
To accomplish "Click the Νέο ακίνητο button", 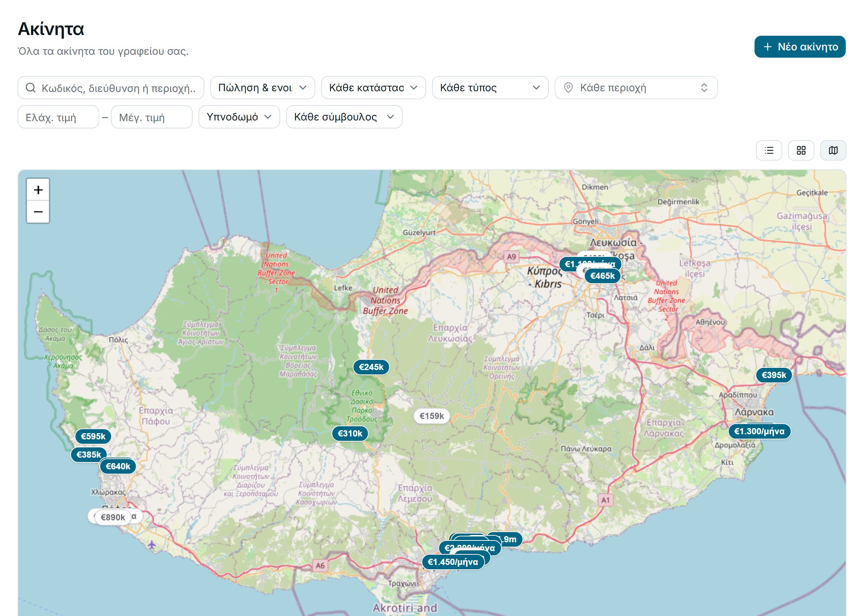I will point(800,47).
